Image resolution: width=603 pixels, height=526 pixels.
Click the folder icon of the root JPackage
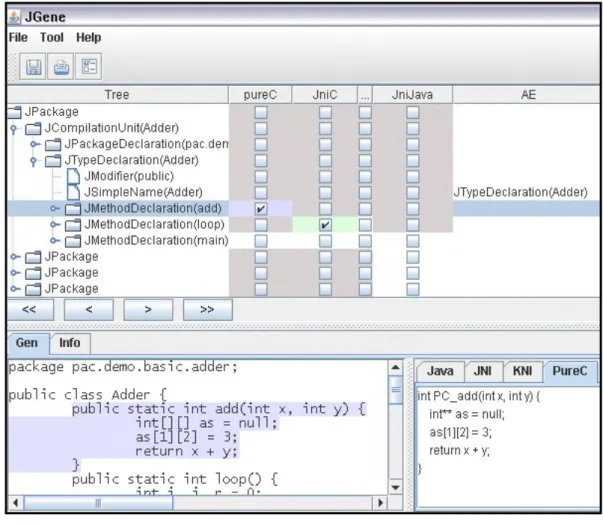14,112
